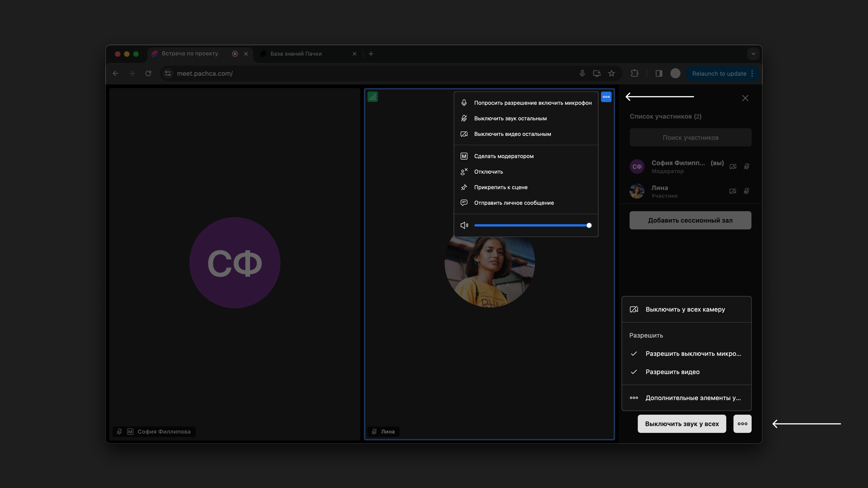Open the more options button beside mute all
Image resolution: width=868 pixels, height=488 pixels.
(x=742, y=424)
